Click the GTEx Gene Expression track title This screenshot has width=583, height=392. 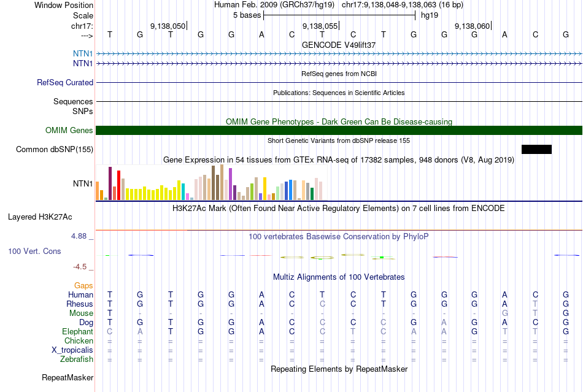(339, 159)
